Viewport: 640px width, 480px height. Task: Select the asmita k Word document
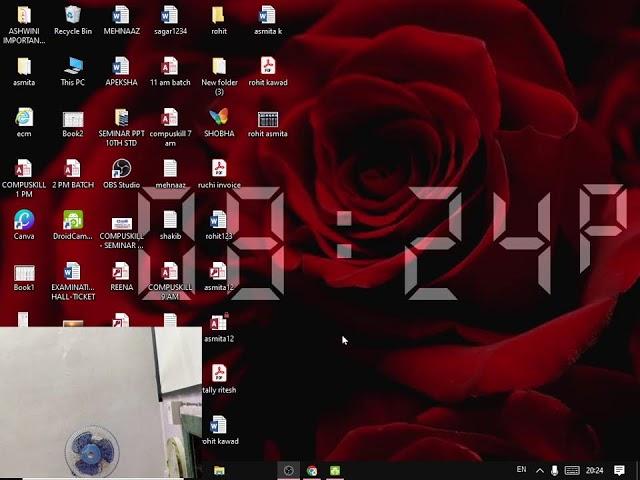(268, 20)
